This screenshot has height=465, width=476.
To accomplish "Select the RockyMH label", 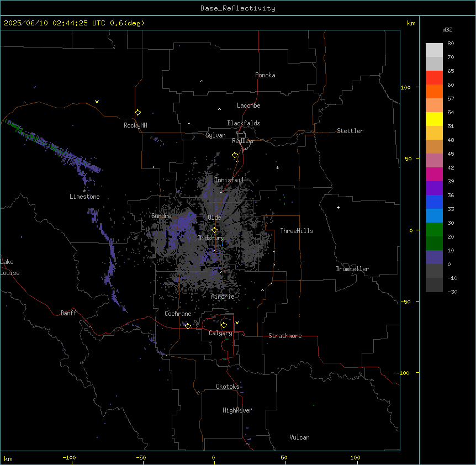I will pos(135,125).
